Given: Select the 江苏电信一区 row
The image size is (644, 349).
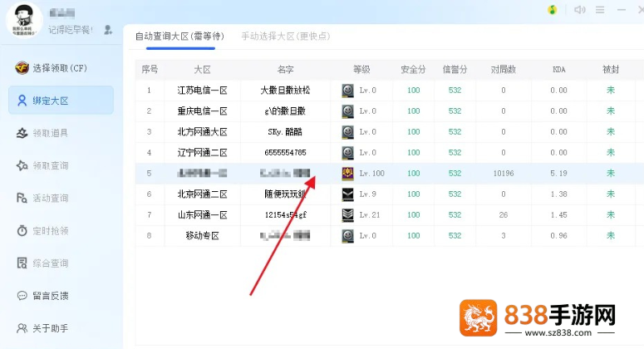Looking at the screenshot, I should pos(390,91).
